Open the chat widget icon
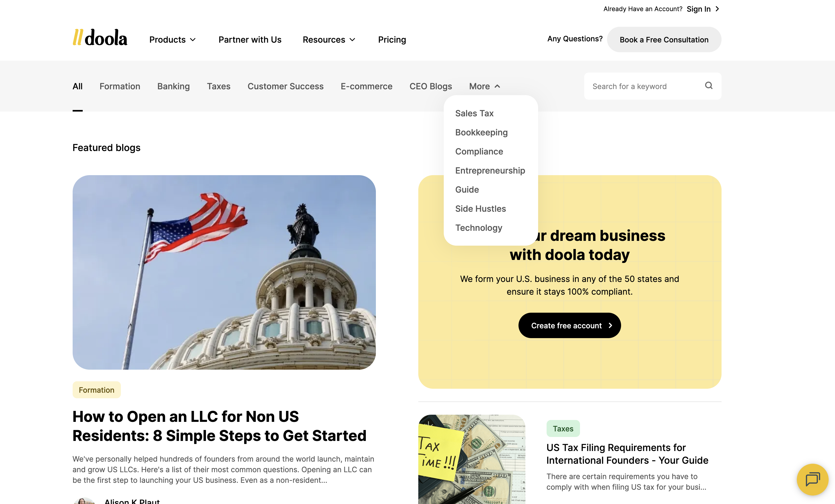The width and height of the screenshot is (835, 504). tap(812, 479)
